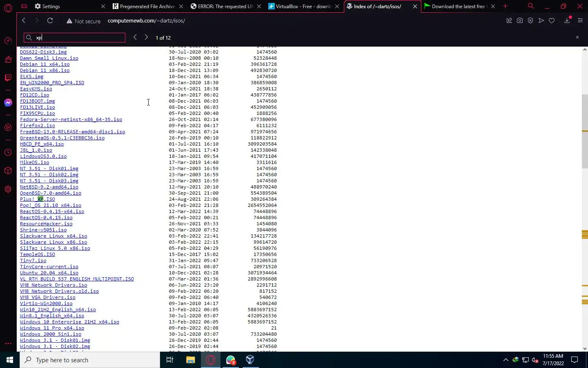Viewport: 588px width, 368px height.
Task: Click the Windows taskbar search box
Action: (x=90, y=360)
